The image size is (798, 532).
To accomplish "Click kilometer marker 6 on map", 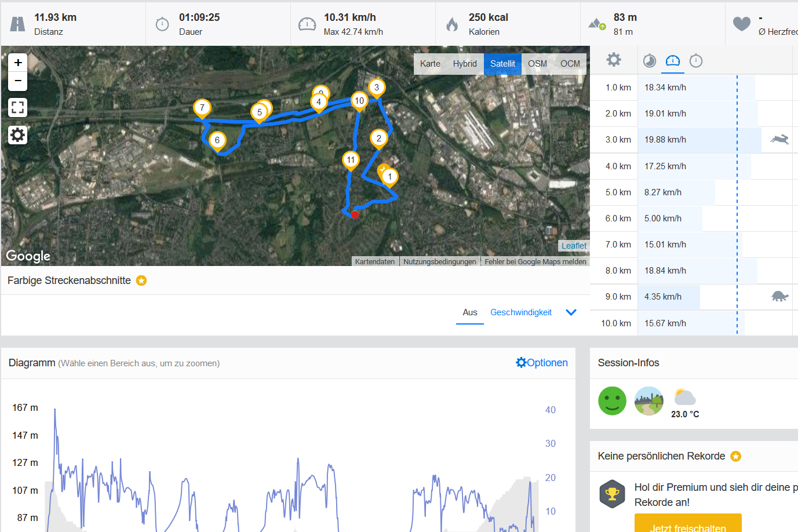I will pos(217,141).
